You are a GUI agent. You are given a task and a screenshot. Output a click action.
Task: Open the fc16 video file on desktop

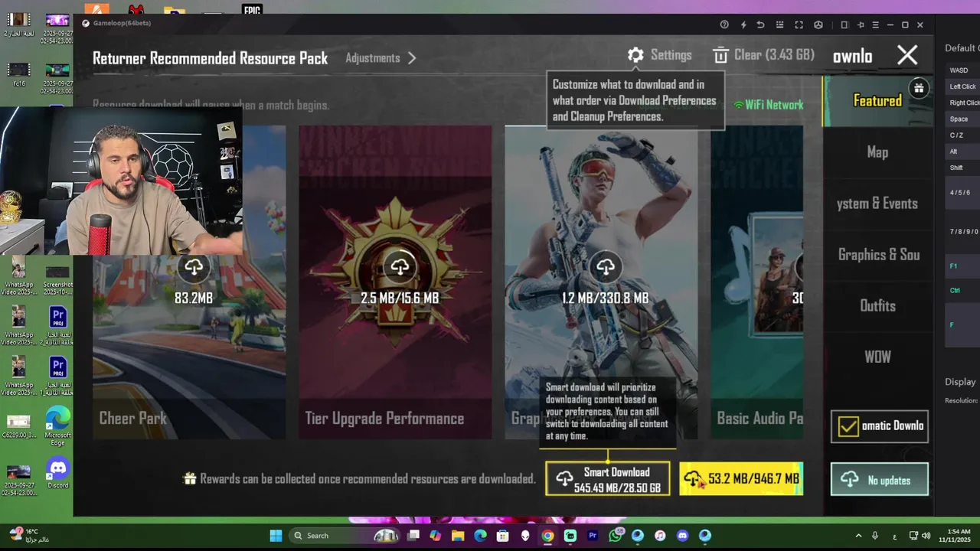(x=18, y=73)
